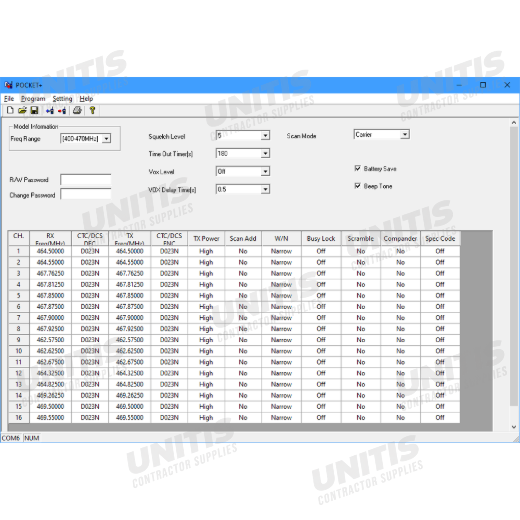The height and width of the screenshot is (520, 520).
Task: Open the Time Out Timer dropdown
Action: (265, 153)
